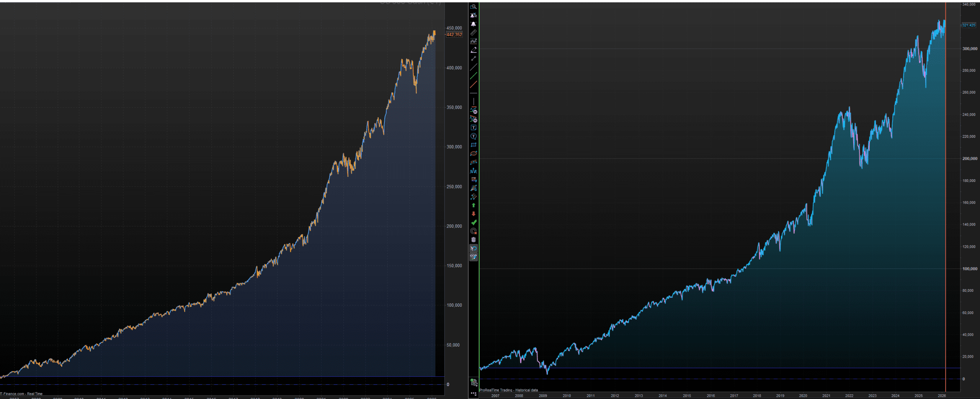
Task: Click the upper AI horizontal-line detection icon
Action: coord(474,111)
